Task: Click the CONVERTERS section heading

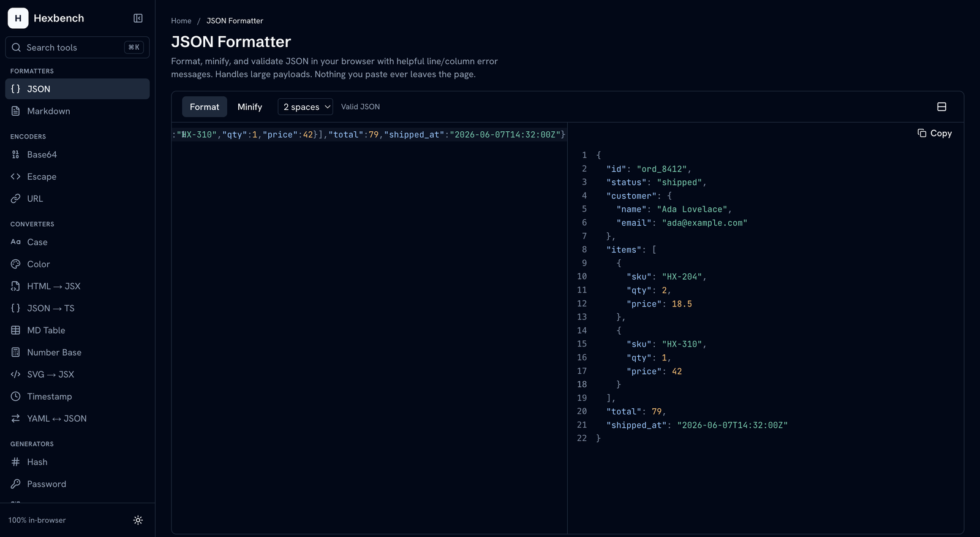Action: click(x=32, y=224)
